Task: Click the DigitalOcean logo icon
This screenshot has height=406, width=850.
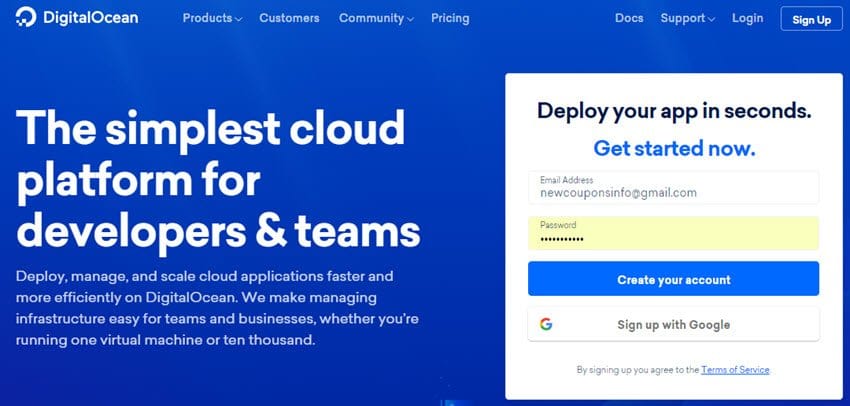Action: point(25,17)
